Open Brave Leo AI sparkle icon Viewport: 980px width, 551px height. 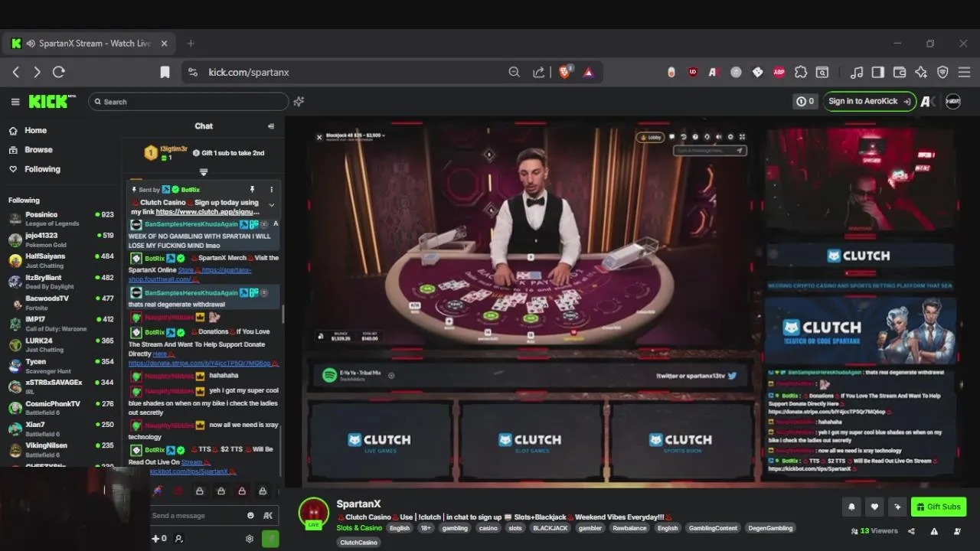[921, 72]
